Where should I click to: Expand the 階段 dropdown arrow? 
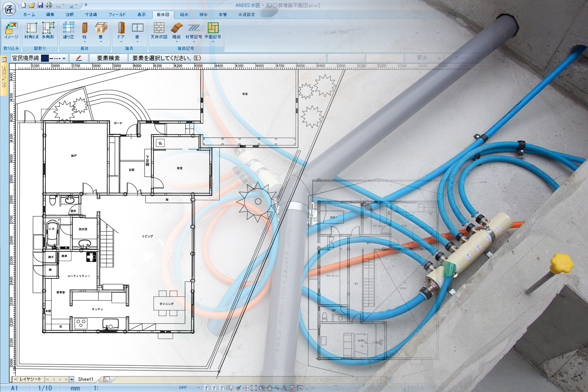(176, 41)
